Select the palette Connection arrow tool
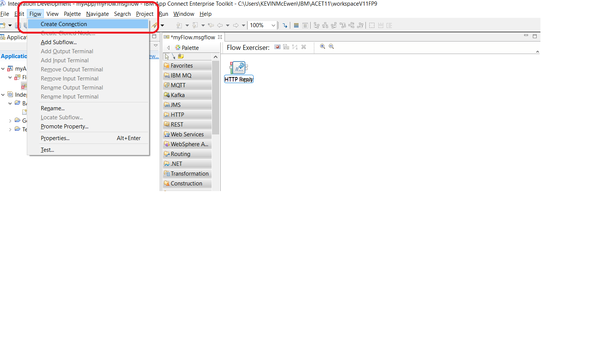 pos(174,56)
